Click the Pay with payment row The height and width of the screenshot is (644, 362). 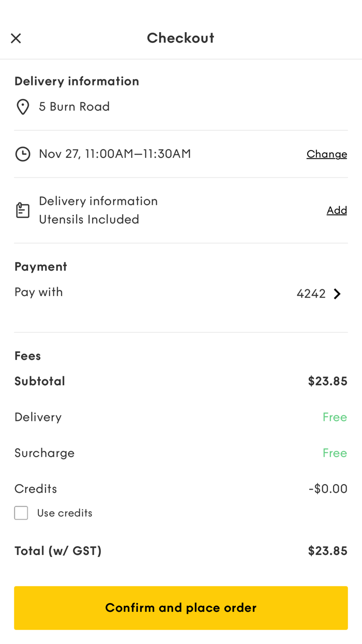tap(38, 292)
